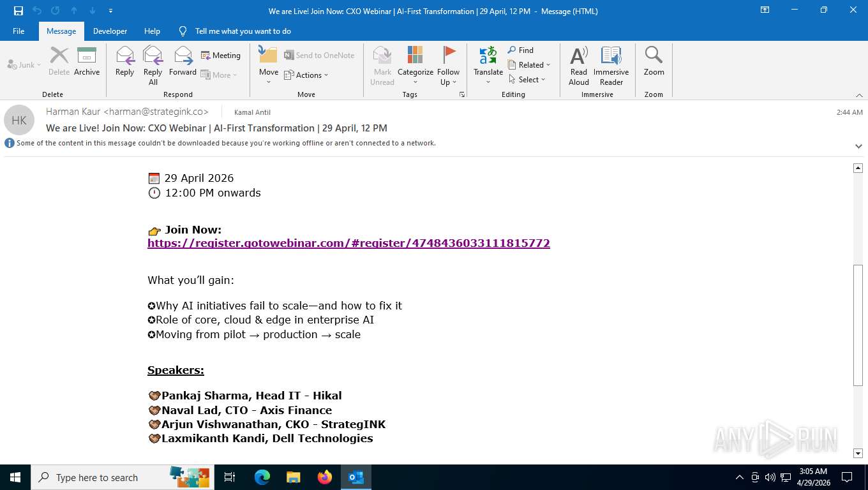Screen dimensions: 868x490
Task: Click Find in Editing group
Action: [521, 50]
